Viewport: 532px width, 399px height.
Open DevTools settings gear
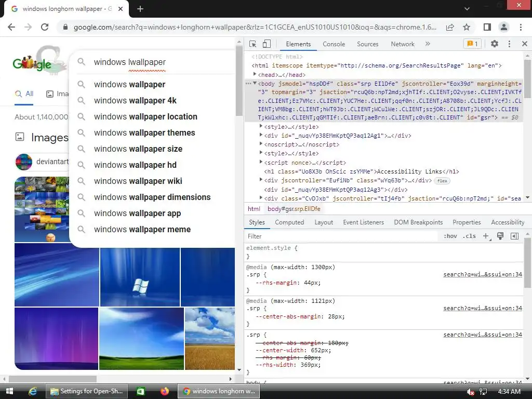495,44
